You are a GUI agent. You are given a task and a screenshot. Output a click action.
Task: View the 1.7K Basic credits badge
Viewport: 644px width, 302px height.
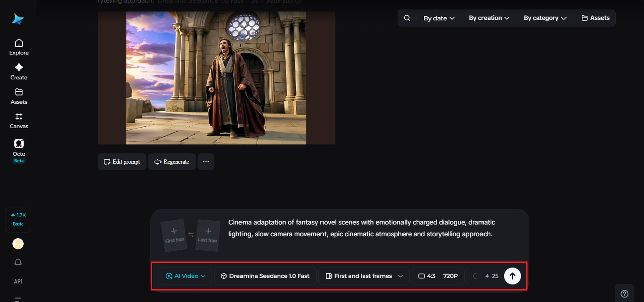tap(18, 219)
